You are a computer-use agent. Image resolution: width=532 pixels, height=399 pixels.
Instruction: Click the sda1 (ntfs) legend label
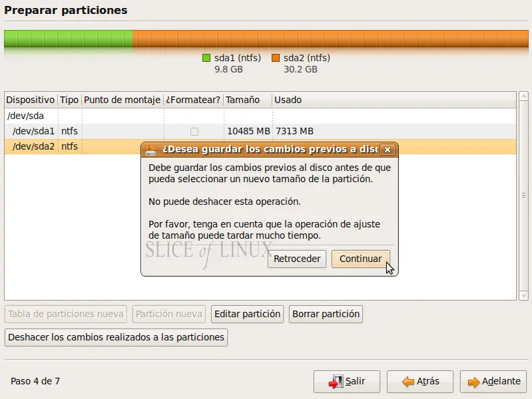click(x=238, y=58)
